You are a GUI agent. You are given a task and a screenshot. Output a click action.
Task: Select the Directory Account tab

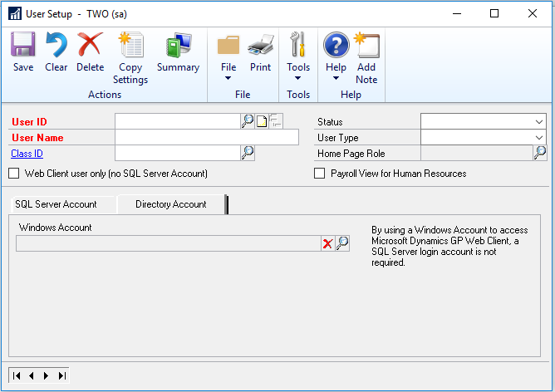171,204
